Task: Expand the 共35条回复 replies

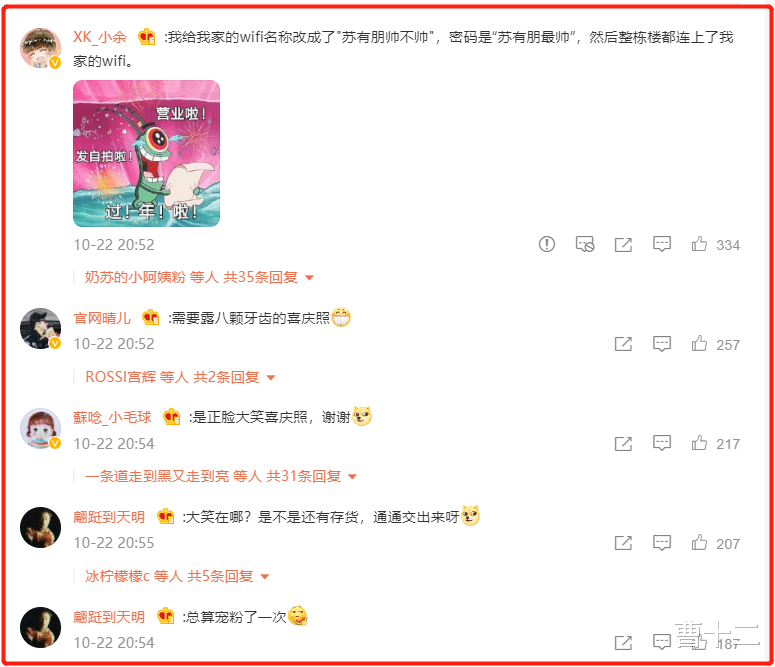Action: (199, 277)
